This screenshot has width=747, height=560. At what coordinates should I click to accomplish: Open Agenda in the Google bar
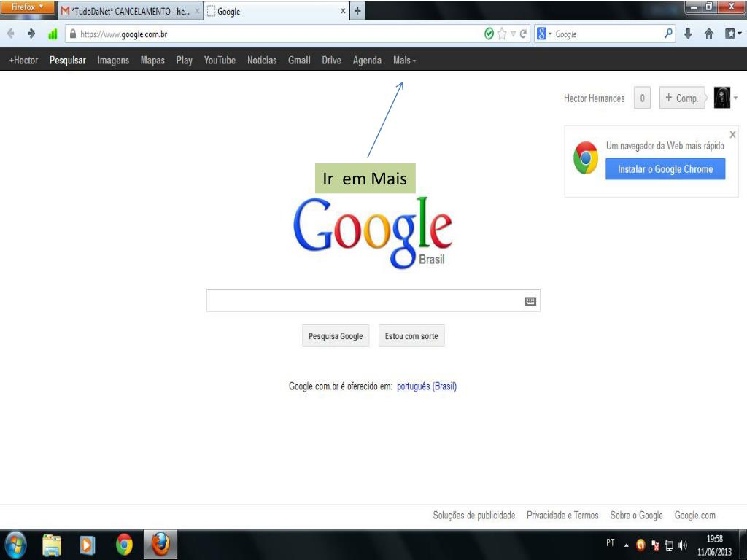367,61
